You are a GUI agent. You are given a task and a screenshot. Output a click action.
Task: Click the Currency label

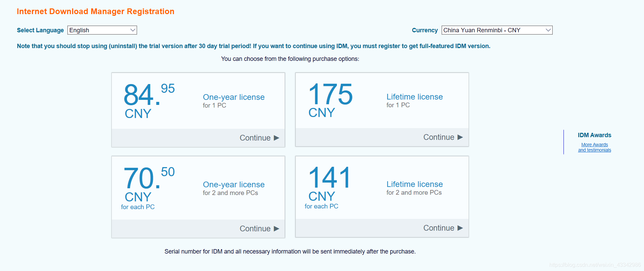(425, 30)
